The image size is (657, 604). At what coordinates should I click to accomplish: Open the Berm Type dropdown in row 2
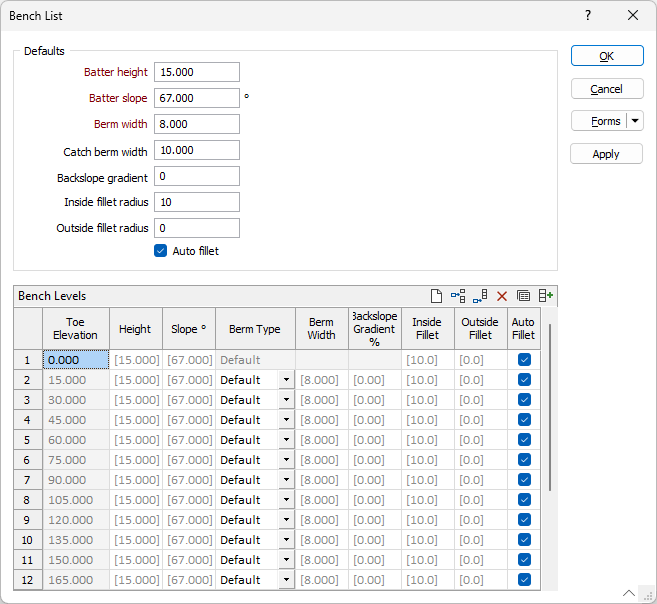pos(286,380)
